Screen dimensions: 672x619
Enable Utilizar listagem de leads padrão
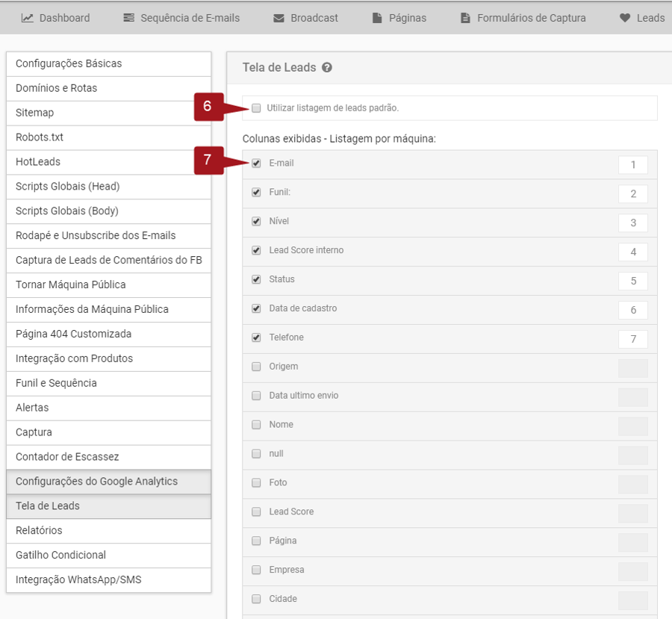[x=257, y=108]
